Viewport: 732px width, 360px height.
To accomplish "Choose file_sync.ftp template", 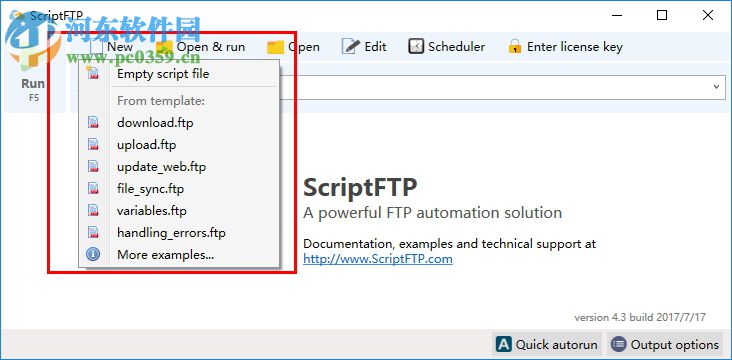I will [x=179, y=189].
